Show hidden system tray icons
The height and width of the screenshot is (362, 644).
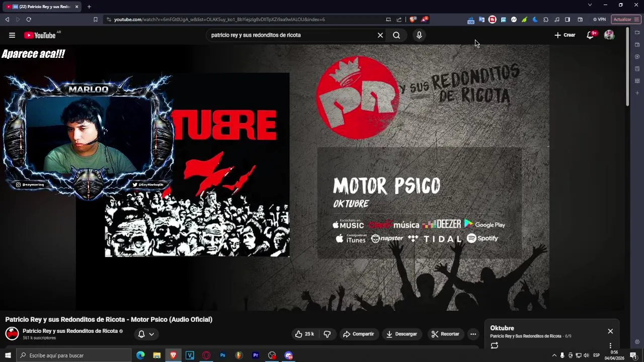pyautogui.click(x=554, y=355)
